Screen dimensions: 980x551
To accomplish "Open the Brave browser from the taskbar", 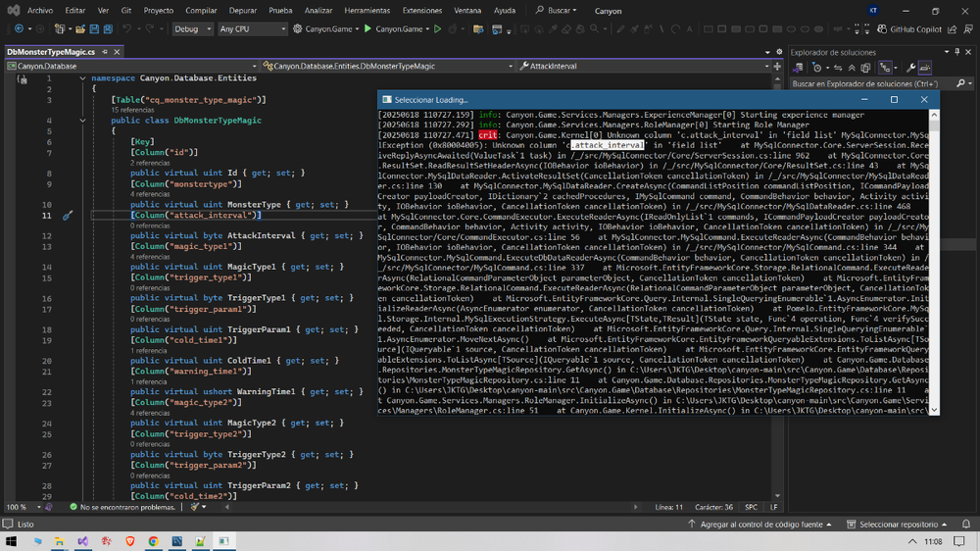I will [130, 541].
